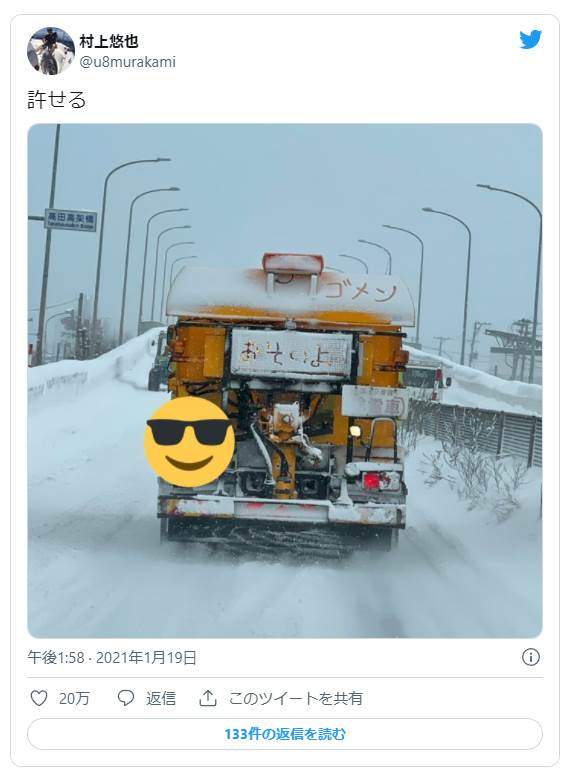
Task: Click the display name 村上悠也
Action: (x=109, y=42)
